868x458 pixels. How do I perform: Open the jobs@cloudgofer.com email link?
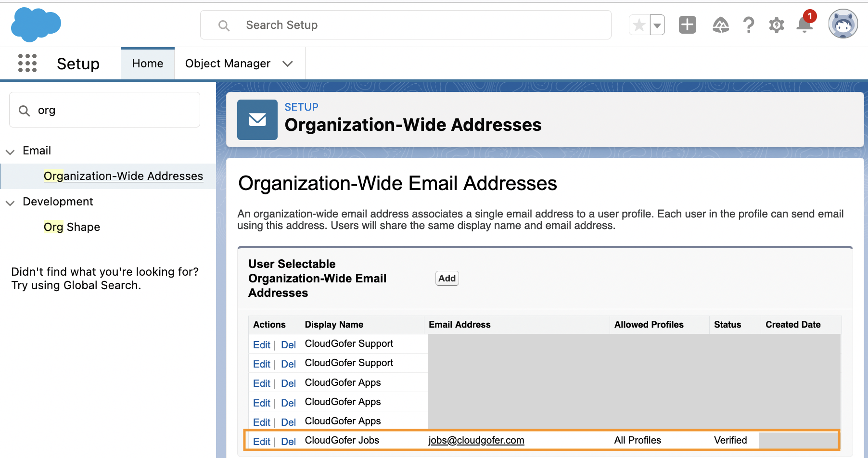pos(476,440)
